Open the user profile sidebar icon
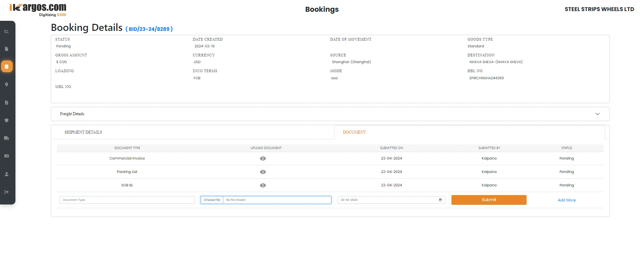The width and height of the screenshot is (644, 275). click(6, 174)
